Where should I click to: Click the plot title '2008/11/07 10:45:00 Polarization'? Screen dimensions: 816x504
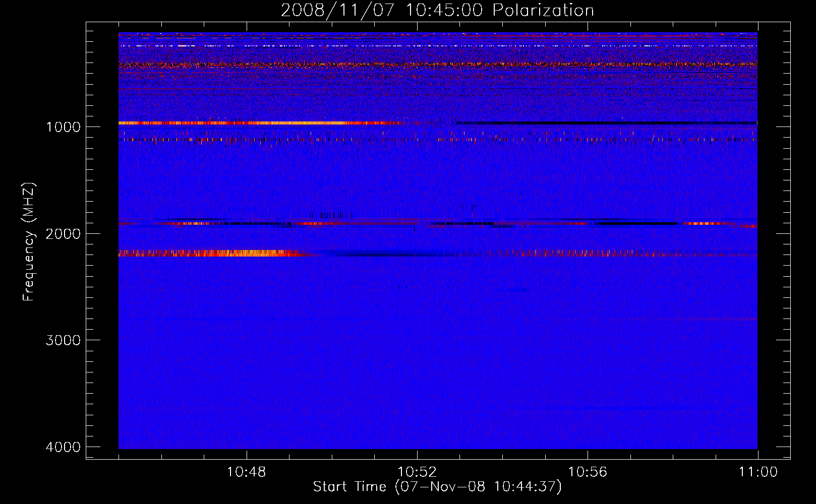pos(437,10)
